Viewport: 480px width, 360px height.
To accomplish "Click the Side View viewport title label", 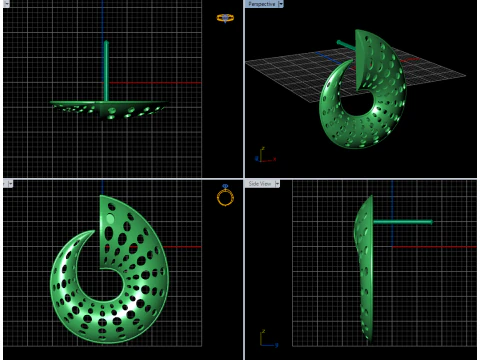I will tap(260, 184).
